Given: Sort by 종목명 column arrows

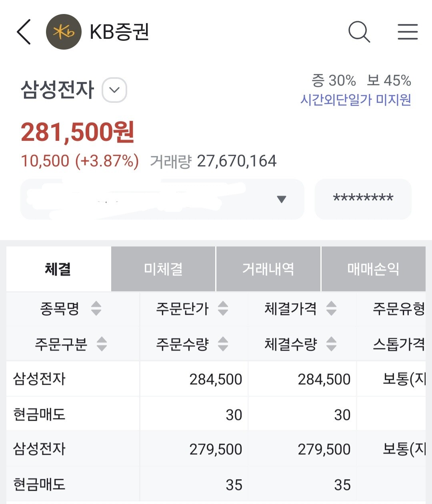Looking at the screenshot, I should coord(96,308).
